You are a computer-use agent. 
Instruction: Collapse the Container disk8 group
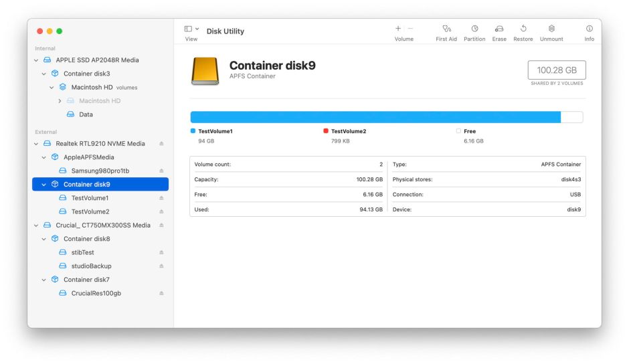click(x=44, y=239)
